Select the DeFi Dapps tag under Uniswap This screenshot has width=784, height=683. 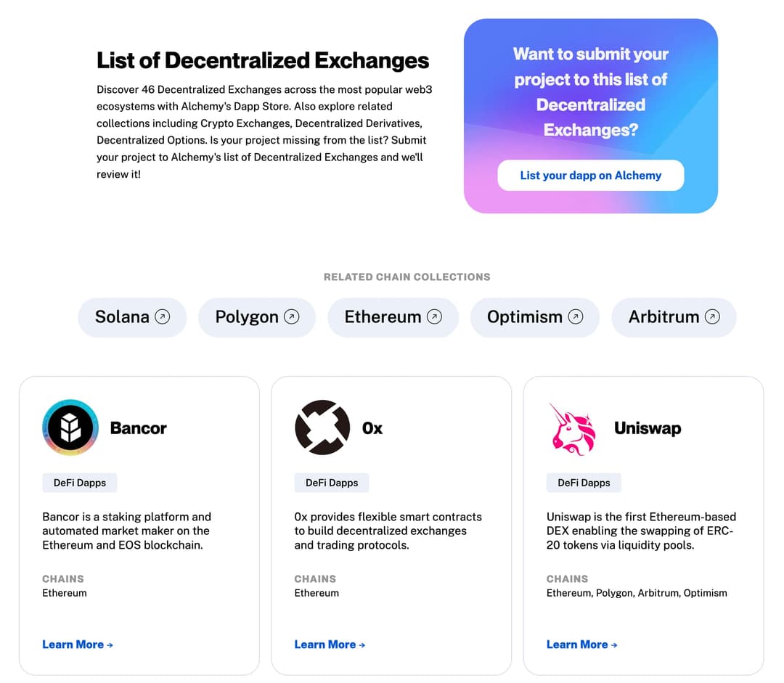584,482
